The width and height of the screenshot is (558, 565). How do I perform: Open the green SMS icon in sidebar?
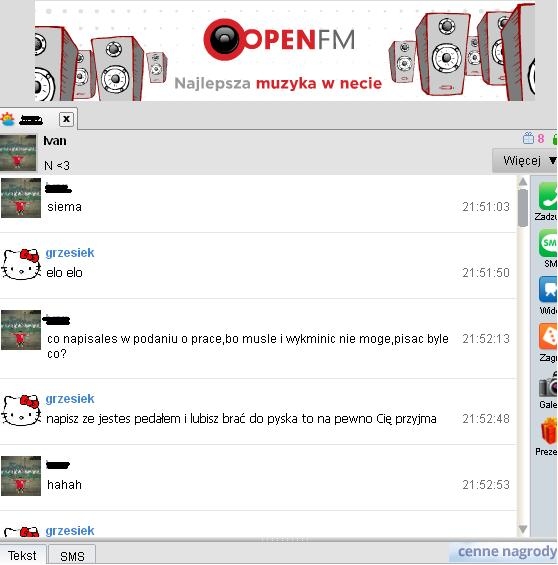(548, 244)
